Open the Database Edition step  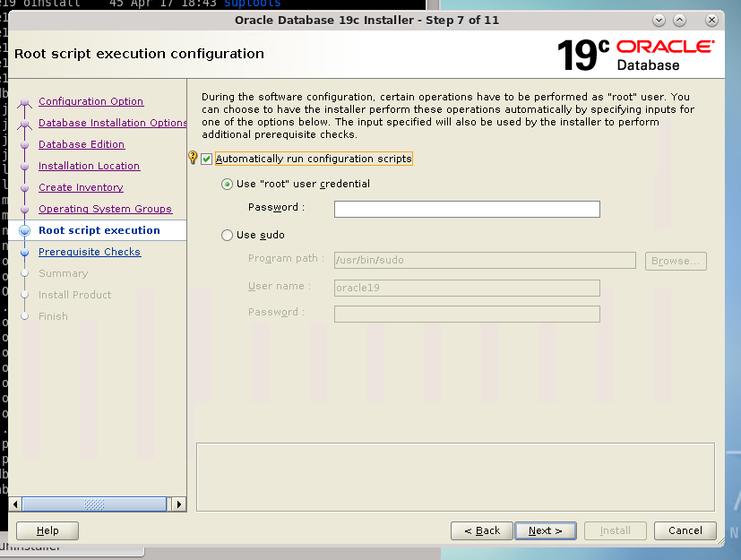[82, 144]
